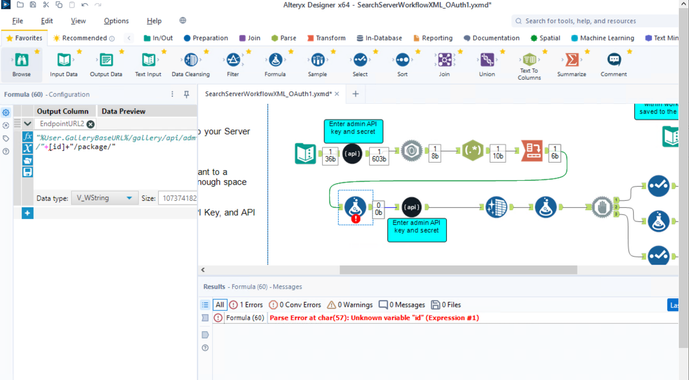Open the functions fx icon in expression editor

27,136
